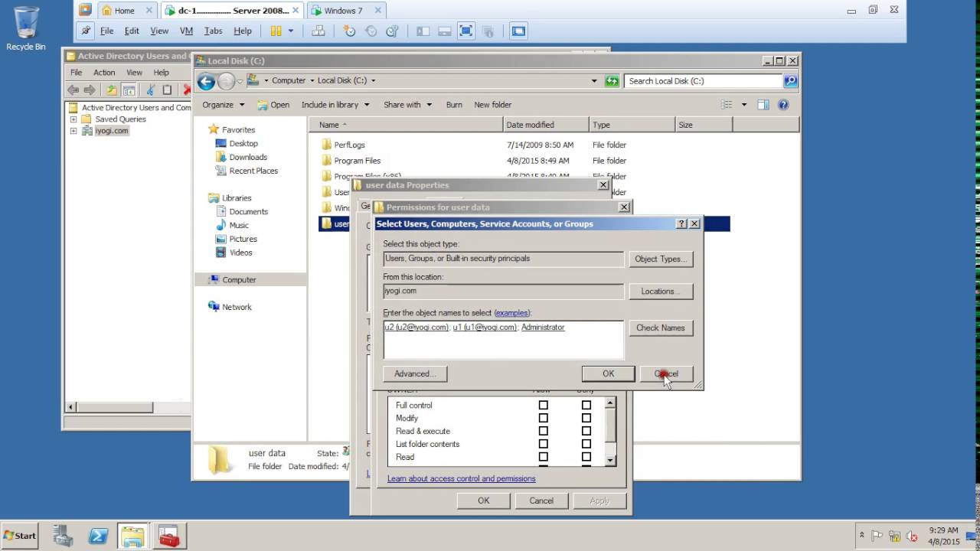Click VMware Unity mode icon

(x=488, y=31)
